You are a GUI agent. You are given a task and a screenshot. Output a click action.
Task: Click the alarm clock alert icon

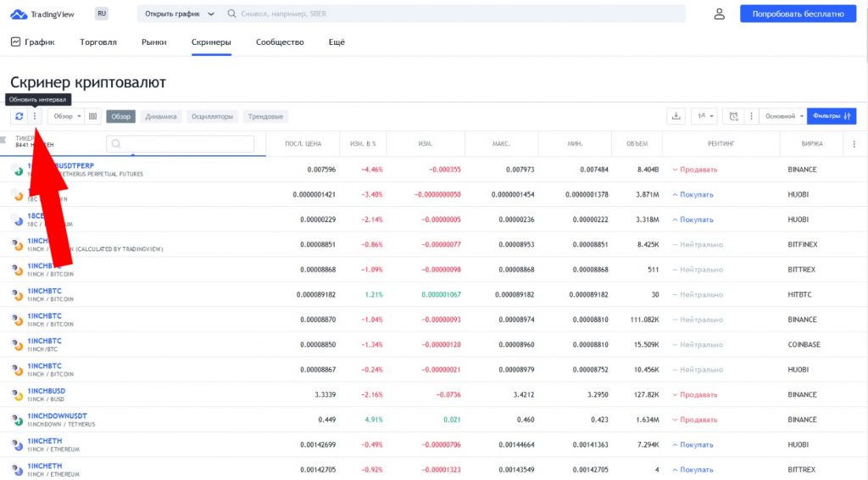[x=733, y=116]
